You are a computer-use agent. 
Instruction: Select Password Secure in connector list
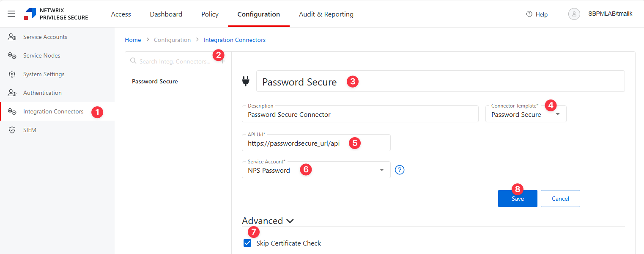pos(155,81)
